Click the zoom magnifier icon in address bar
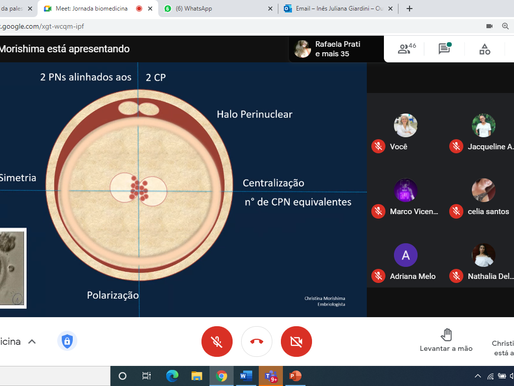This screenshot has height=386, width=514. click(x=505, y=26)
